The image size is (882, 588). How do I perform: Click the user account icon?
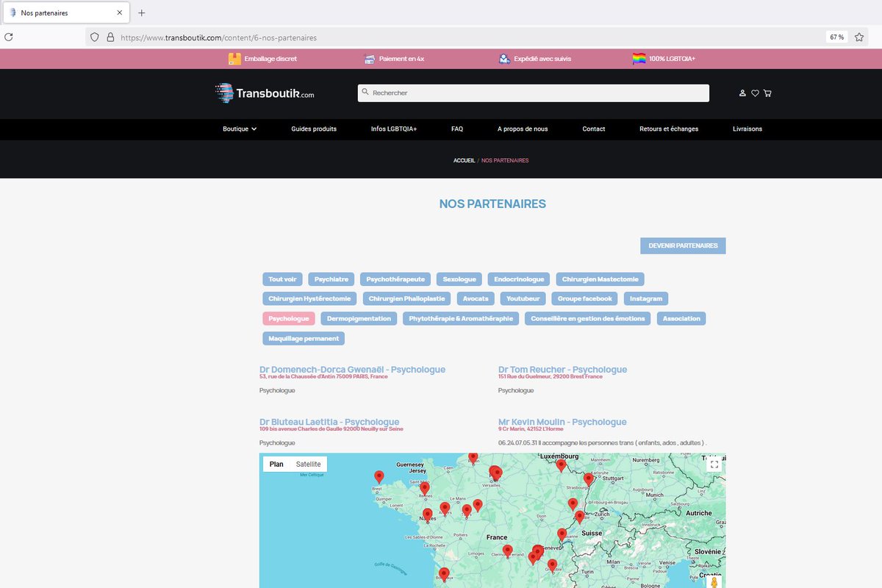pos(742,93)
